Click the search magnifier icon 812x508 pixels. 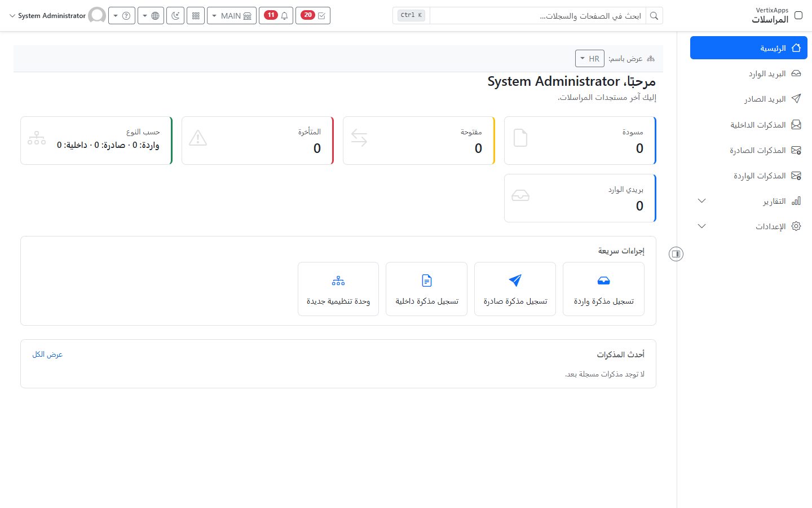coord(654,16)
